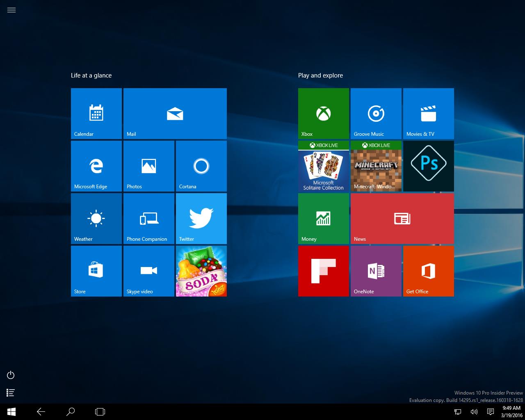Open the Mail tile
This screenshot has width=525, height=420.
(x=175, y=114)
